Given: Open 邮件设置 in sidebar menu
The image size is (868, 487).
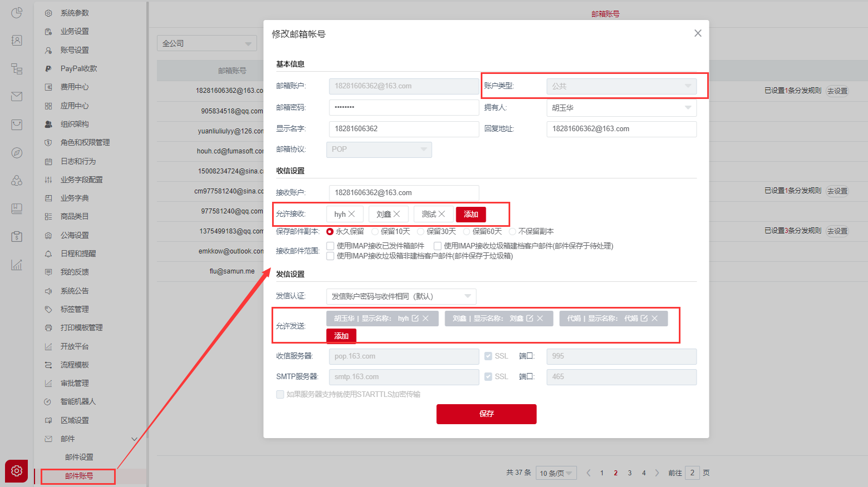Looking at the screenshot, I should click(79, 457).
